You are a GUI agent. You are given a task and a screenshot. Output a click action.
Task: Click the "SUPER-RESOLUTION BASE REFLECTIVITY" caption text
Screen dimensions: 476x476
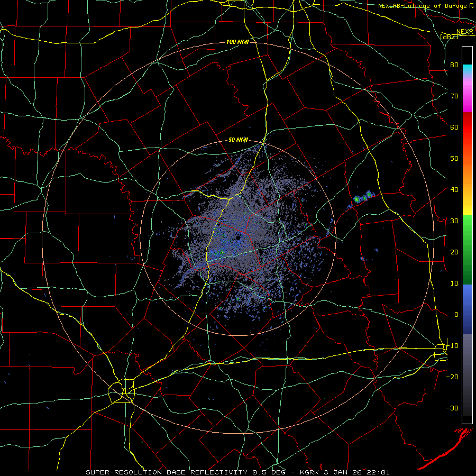tap(167, 472)
